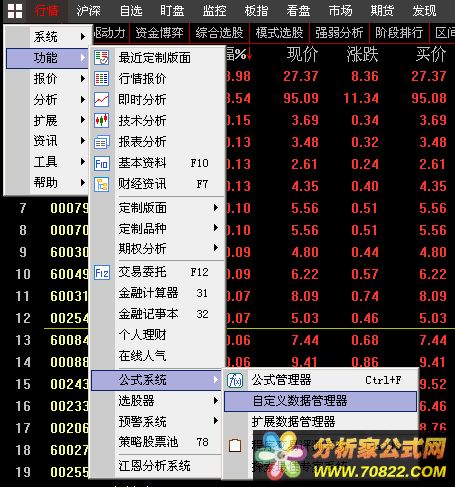This screenshot has width=455, height=487.
Task: Select 金融记事本 menu item
Action: pos(156,314)
